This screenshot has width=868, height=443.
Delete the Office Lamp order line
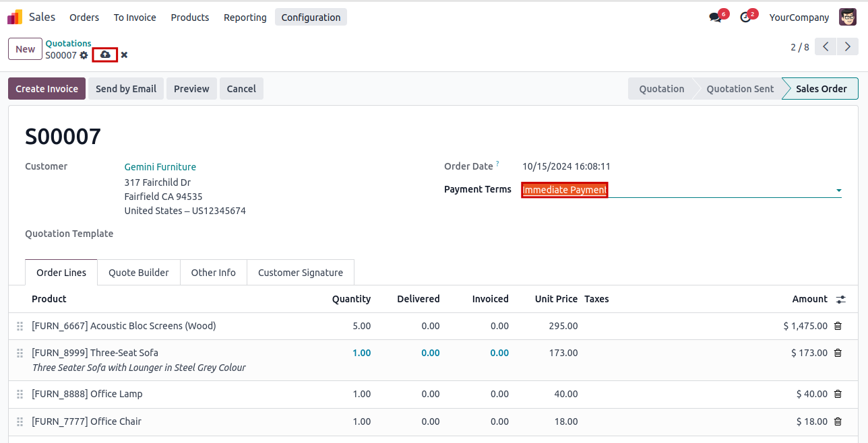point(838,394)
